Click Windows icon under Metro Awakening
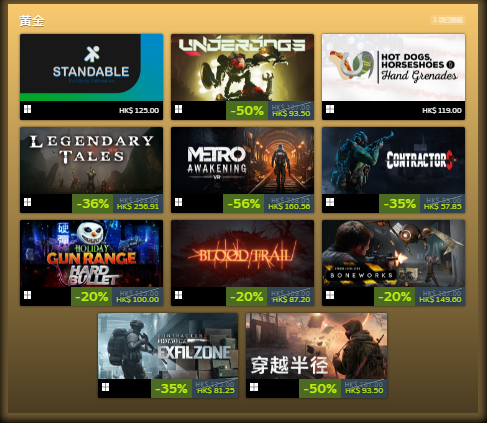Image resolution: width=487 pixels, height=423 pixels. click(178, 202)
